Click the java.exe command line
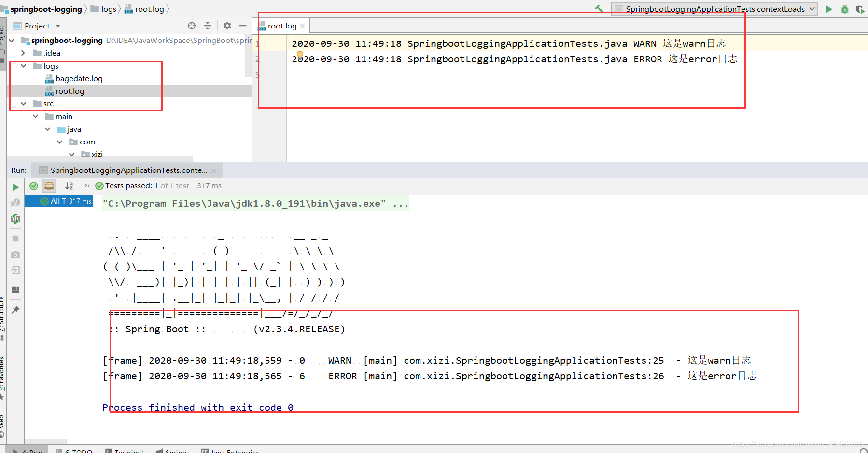The width and height of the screenshot is (868, 453). point(256,203)
